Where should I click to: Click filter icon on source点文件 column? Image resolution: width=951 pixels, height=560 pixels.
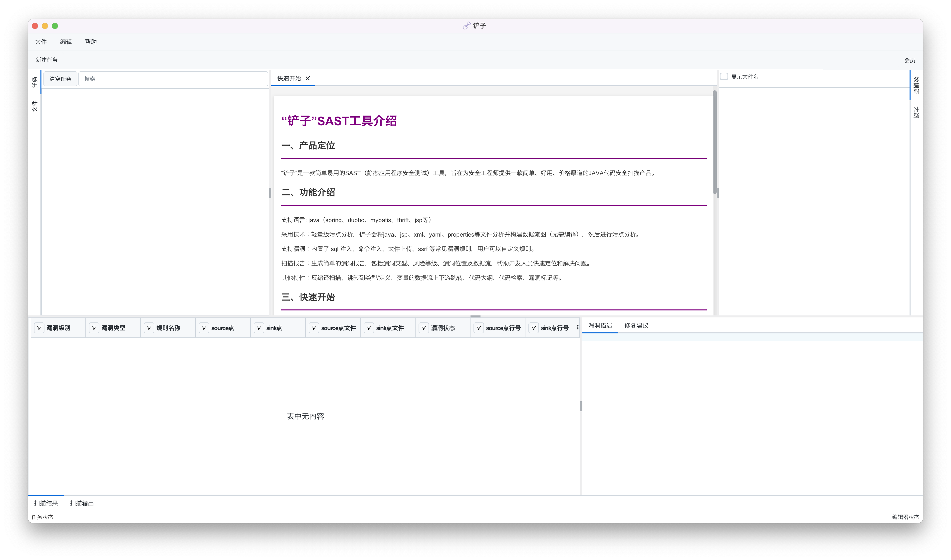click(314, 328)
